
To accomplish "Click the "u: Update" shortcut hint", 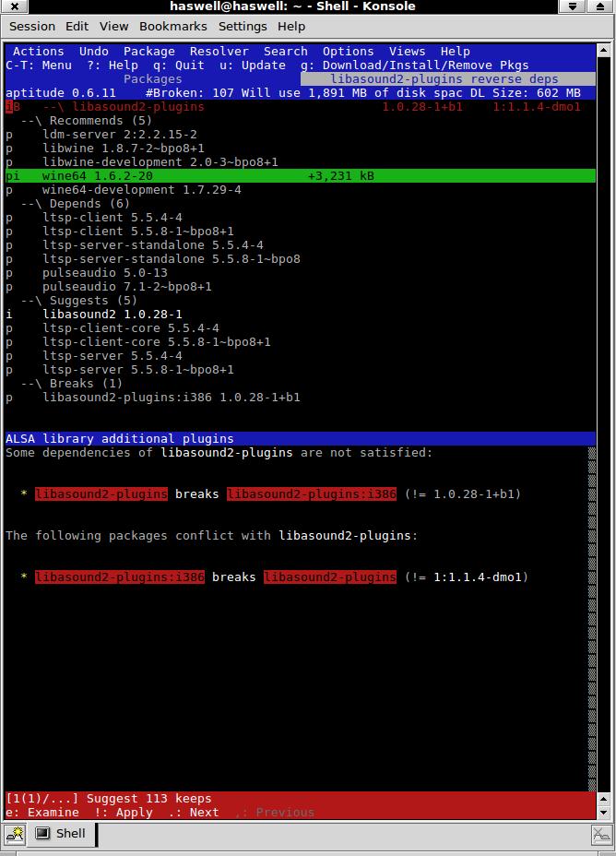I will [x=252, y=65].
